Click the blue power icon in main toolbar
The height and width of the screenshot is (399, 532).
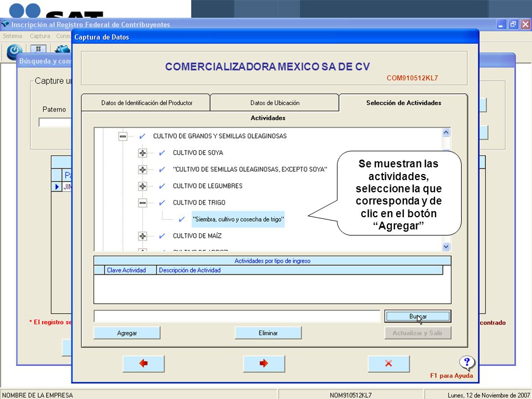pos(14,51)
